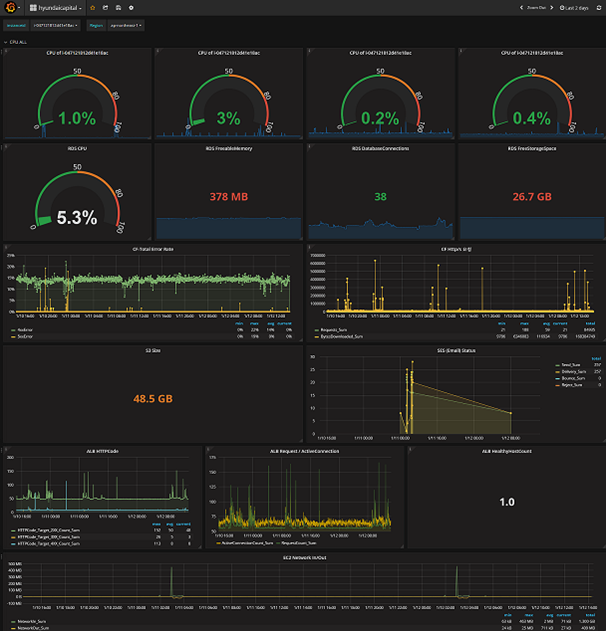Toggle the Bounce_Sum legend series
Viewport: 606px width, 631px height.
(x=571, y=378)
